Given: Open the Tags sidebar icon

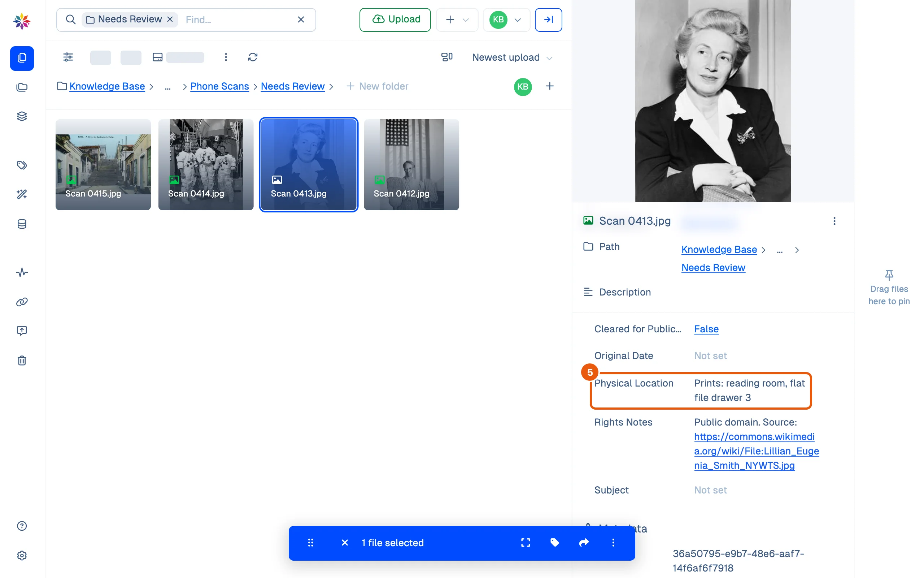Looking at the screenshot, I should [x=22, y=165].
